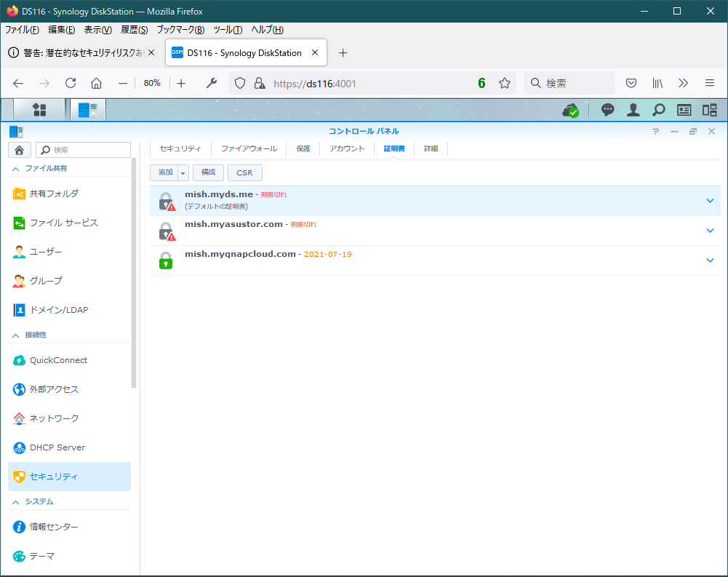Screen dimensions: 728x577
Task: Go to Control Panel home
Action: tap(20, 150)
